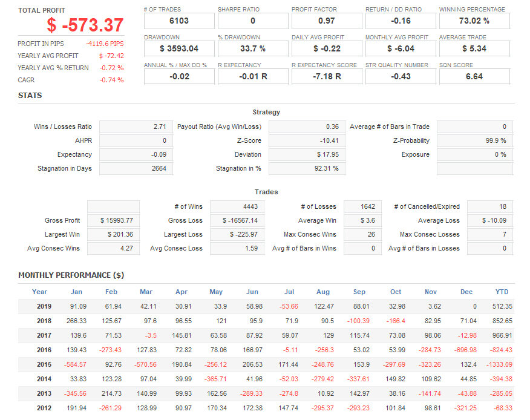Select the Daily Avg Profit value $ -0.22

tap(327, 48)
